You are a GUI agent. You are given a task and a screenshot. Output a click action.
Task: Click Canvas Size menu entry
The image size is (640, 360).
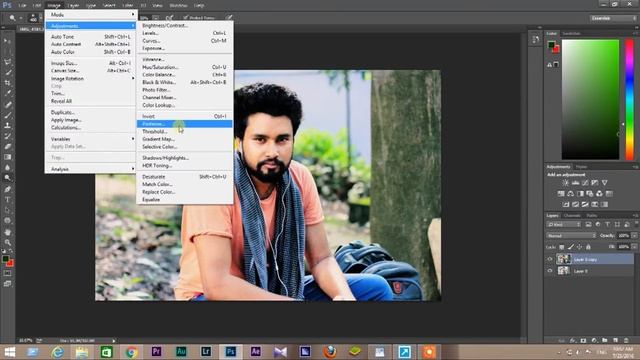click(x=91, y=71)
